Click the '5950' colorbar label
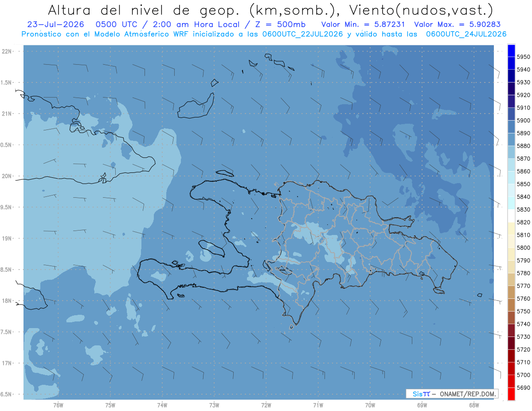This screenshot has height=411, width=532. (x=523, y=57)
